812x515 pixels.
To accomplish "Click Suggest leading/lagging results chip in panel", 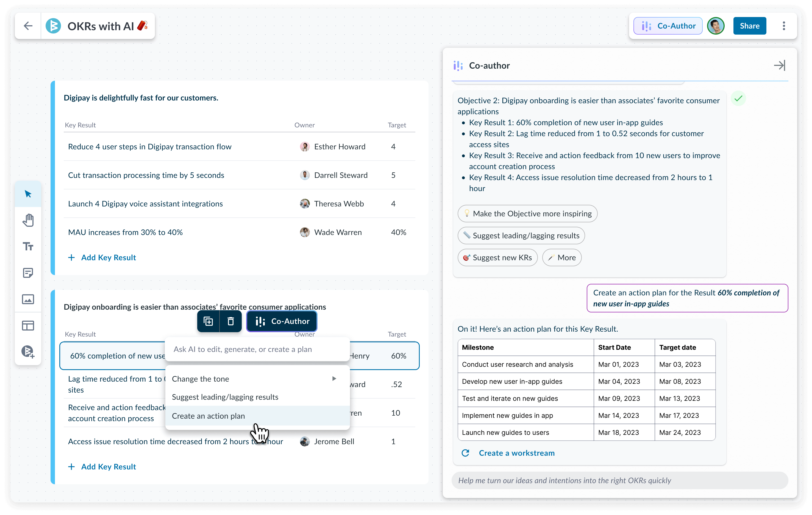I will pyautogui.click(x=521, y=236).
